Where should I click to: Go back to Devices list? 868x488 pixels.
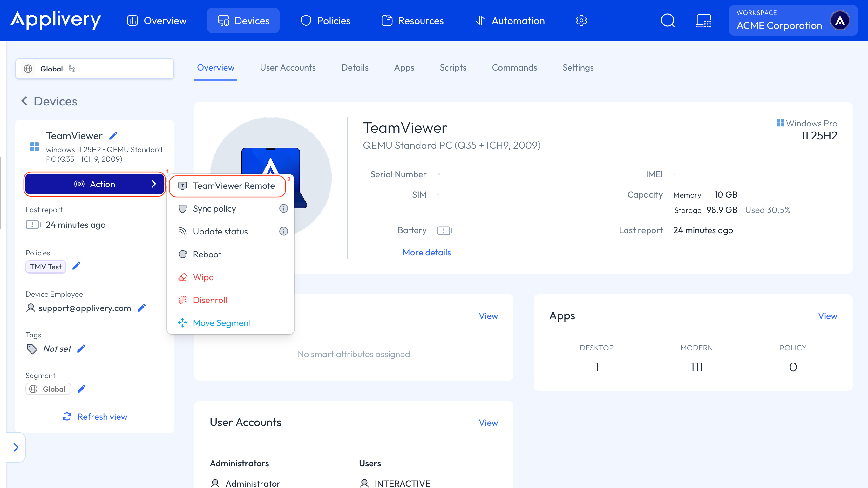(50, 101)
